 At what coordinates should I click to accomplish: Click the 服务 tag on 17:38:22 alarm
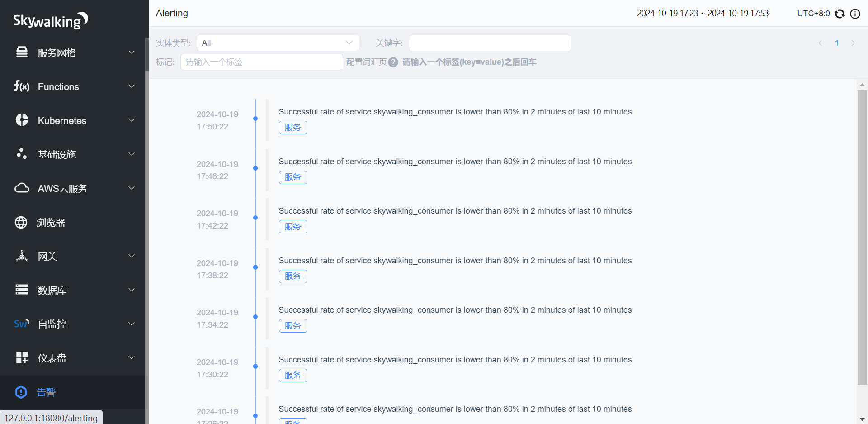click(293, 276)
